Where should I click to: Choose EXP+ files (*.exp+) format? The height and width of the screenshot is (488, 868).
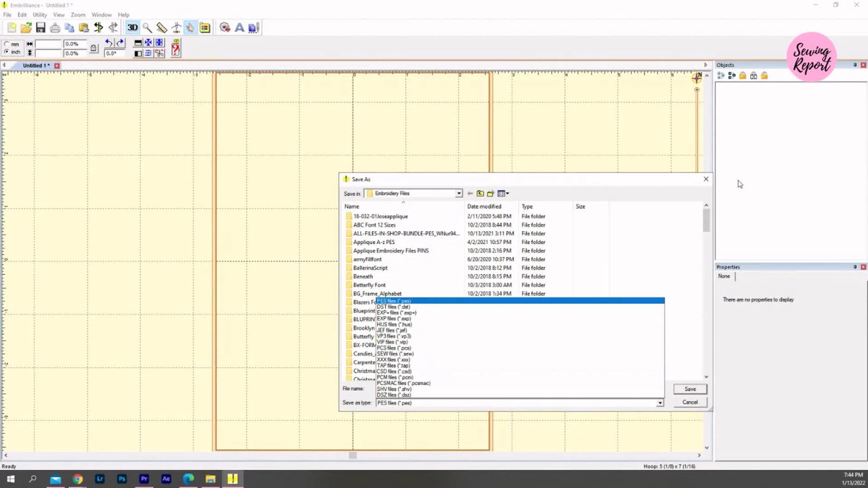(520, 313)
